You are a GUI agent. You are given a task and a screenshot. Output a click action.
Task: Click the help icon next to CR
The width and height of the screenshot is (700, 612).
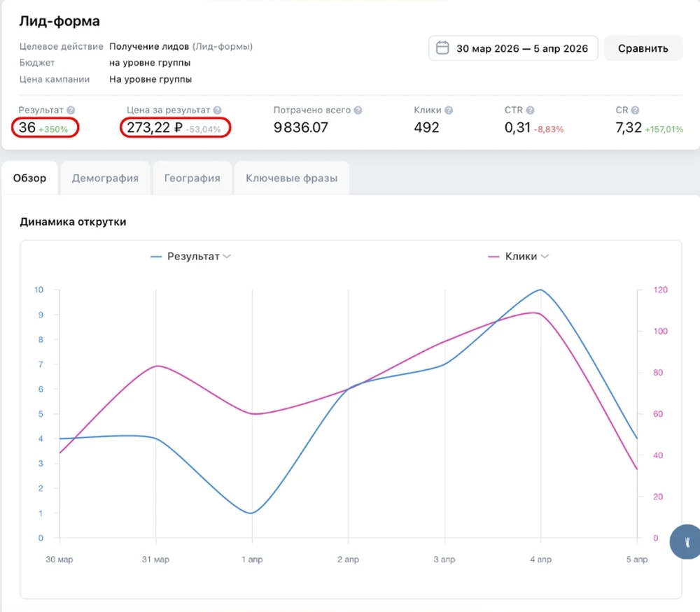pyautogui.click(x=635, y=111)
